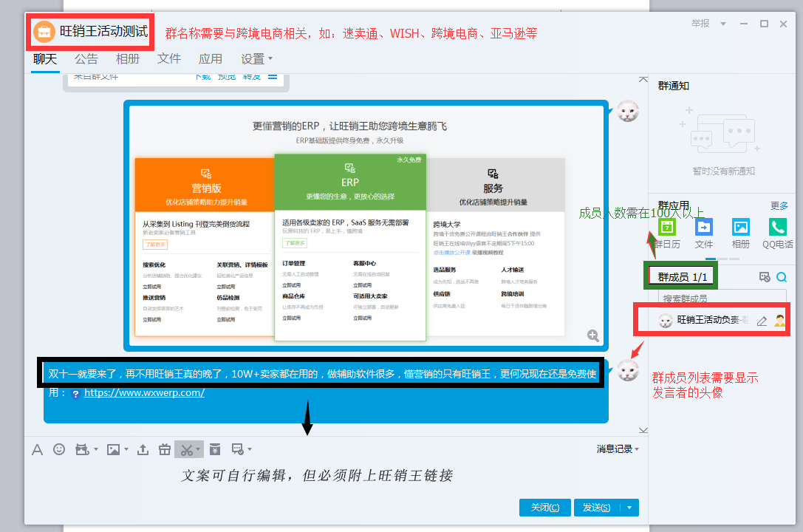Image resolution: width=803 pixels, height=532 pixels.
Task: Switch to the 聊天 tab
Action: click(45, 59)
